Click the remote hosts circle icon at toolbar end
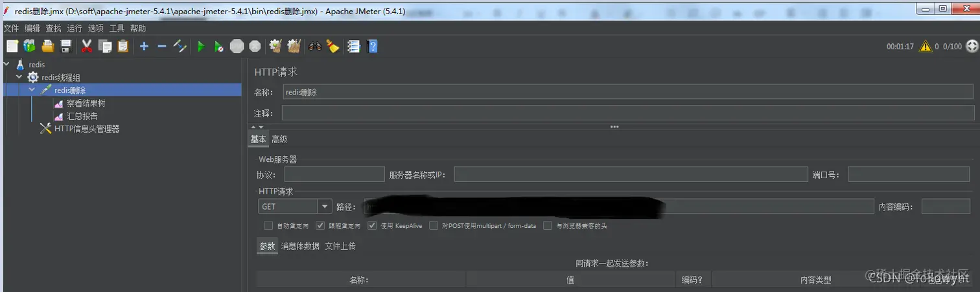 click(x=972, y=46)
